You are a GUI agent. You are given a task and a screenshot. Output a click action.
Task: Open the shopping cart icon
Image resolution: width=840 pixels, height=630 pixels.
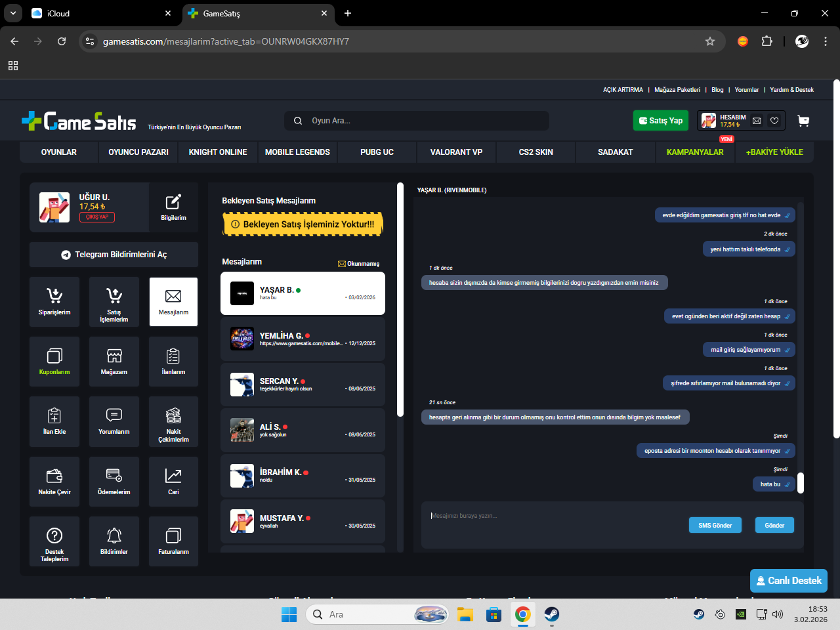click(803, 121)
